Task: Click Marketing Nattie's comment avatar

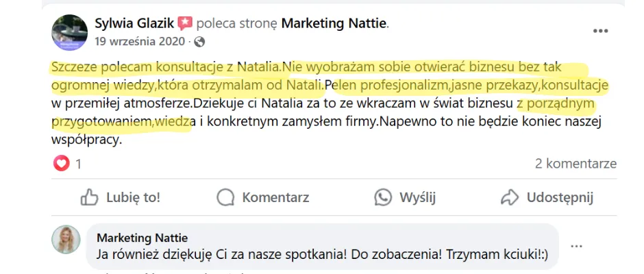Action: (66, 240)
